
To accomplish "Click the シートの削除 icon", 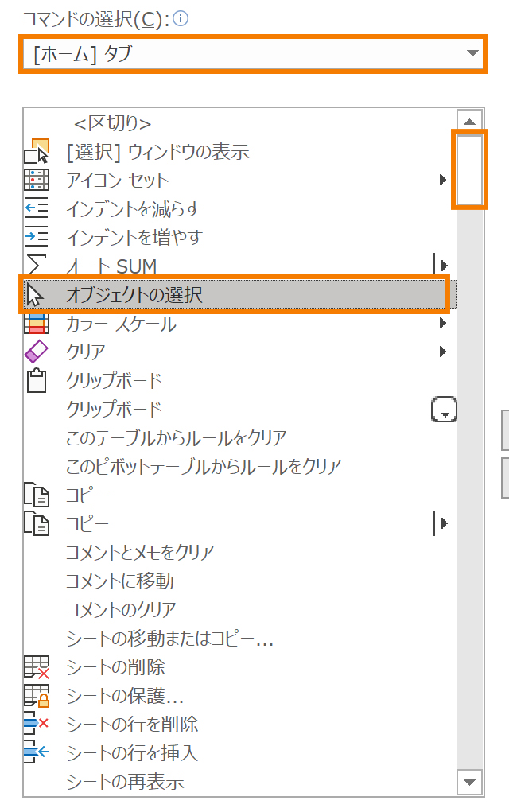I will (37, 667).
